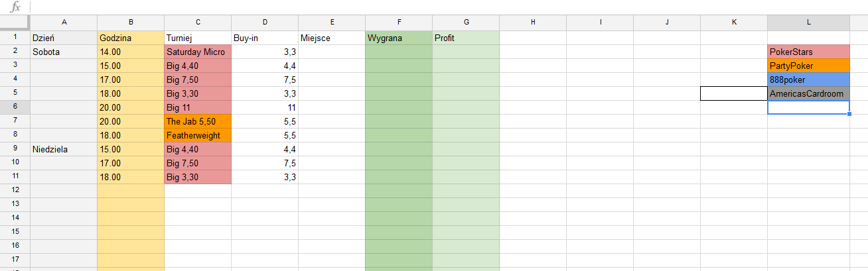Click the fx formula bar icon
The image size is (868, 271).
point(15,7)
